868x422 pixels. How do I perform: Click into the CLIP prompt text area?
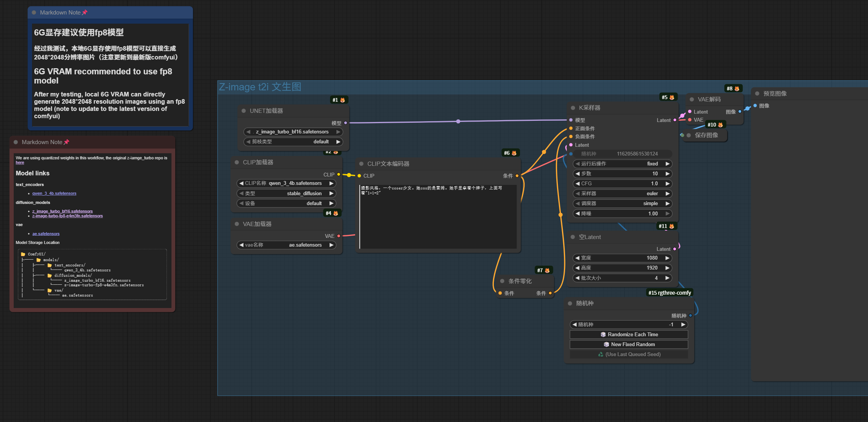point(437,217)
